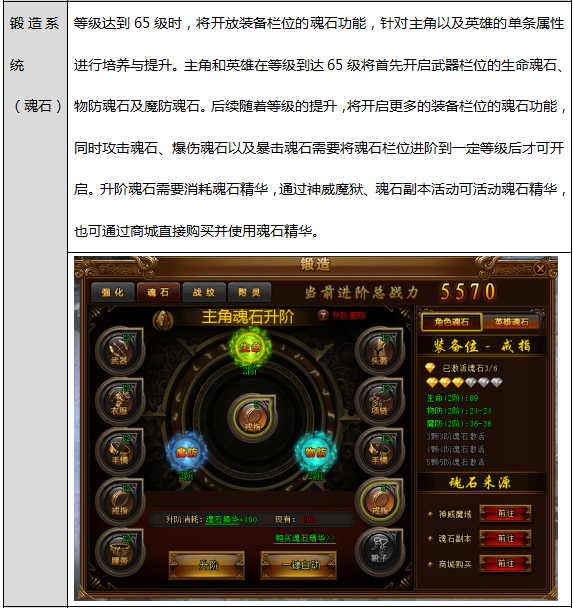Click the 一键自动 auto upgrade button
The image size is (574, 608).
[x=299, y=565]
